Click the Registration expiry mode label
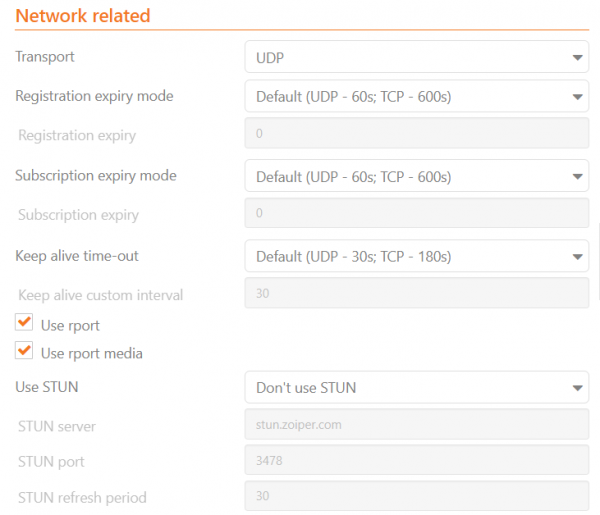This screenshot has height=515, width=600. 94,96
